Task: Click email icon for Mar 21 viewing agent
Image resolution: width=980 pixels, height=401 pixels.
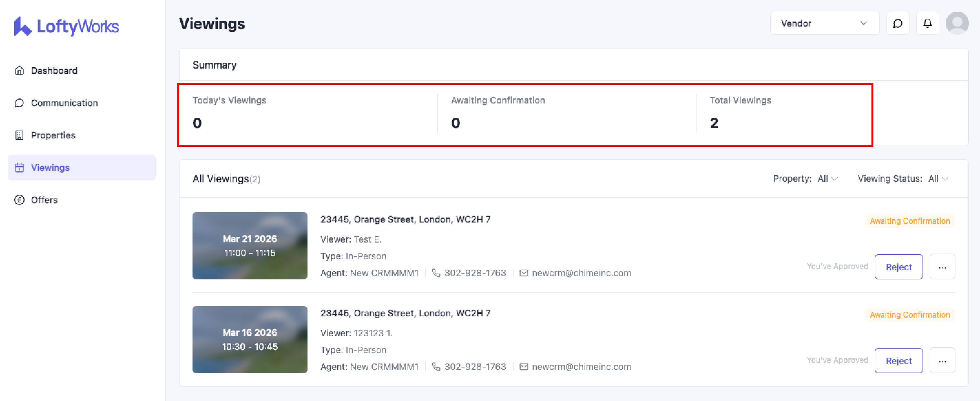Action: 524,273
